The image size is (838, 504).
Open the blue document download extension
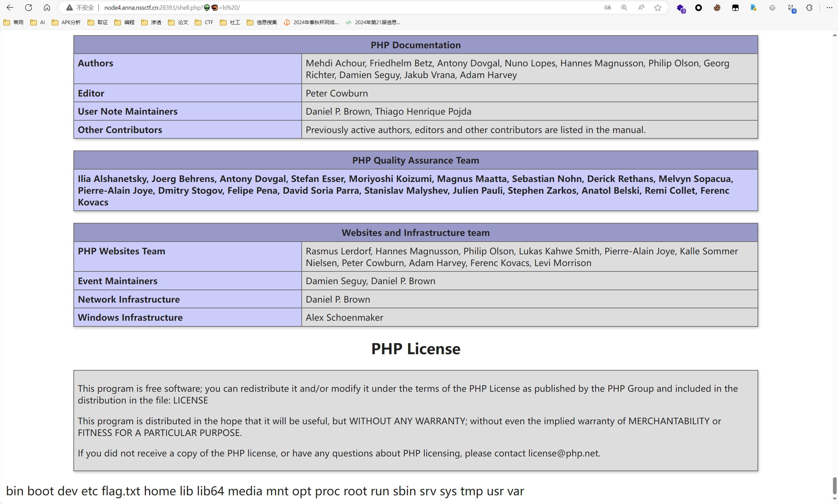pyautogui.click(x=754, y=7)
